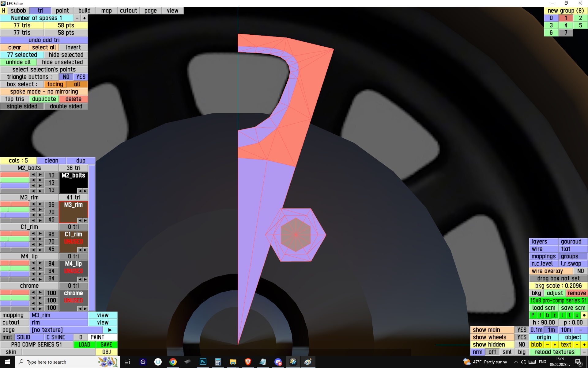The height and width of the screenshot is (368, 588).
Task: Set triangle buttons to YES
Action: (x=81, y=77)
